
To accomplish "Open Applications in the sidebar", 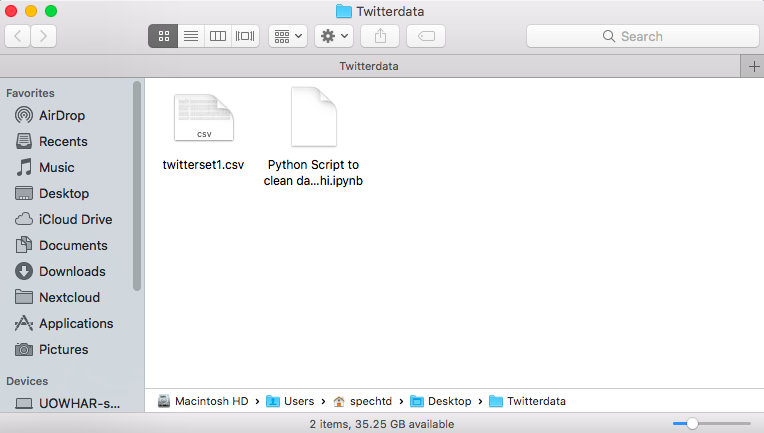I will 64,323.
